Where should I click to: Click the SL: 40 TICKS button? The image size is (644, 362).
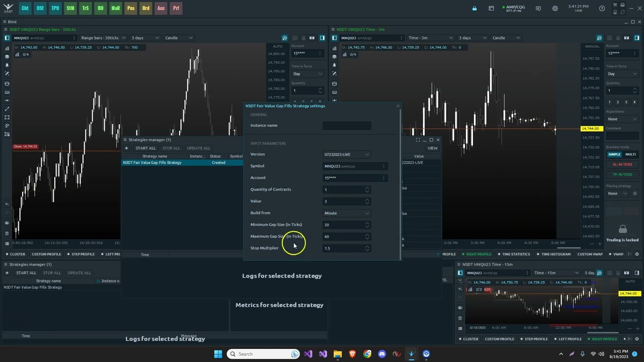(x=622, y=164)
